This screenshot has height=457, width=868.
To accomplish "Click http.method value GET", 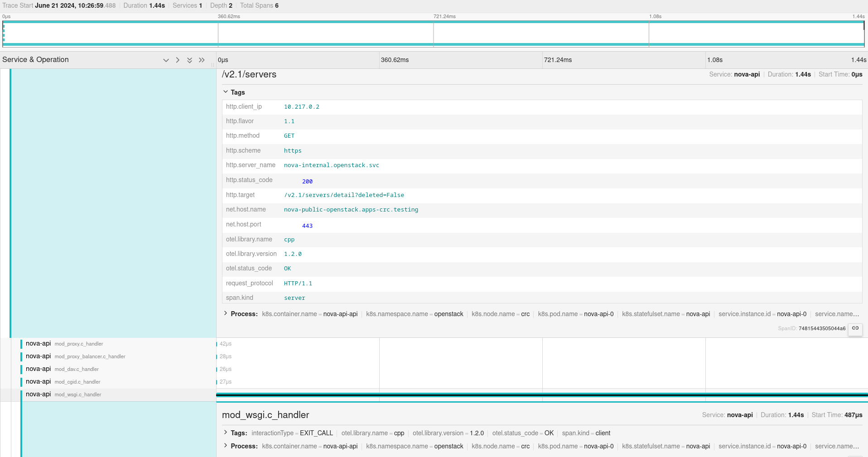I will 289,136.
